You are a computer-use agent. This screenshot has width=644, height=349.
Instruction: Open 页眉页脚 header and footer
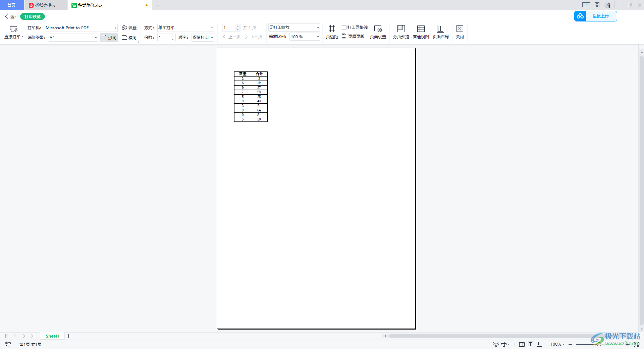click(353, 37)
